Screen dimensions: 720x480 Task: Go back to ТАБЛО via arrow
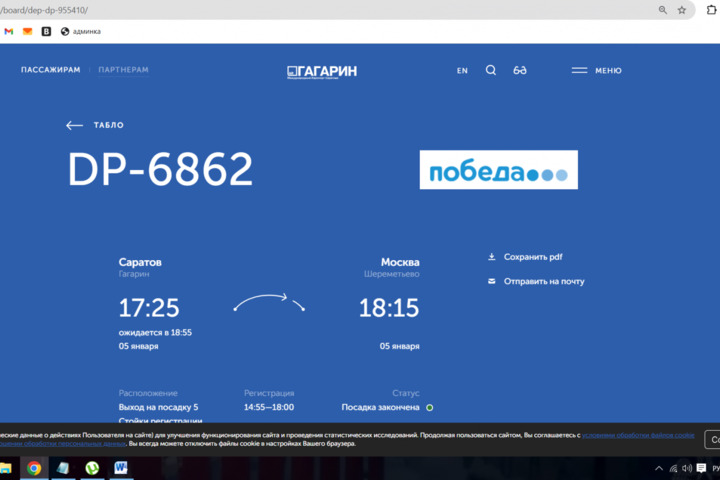pyautogui.click(x=75, y=126)
